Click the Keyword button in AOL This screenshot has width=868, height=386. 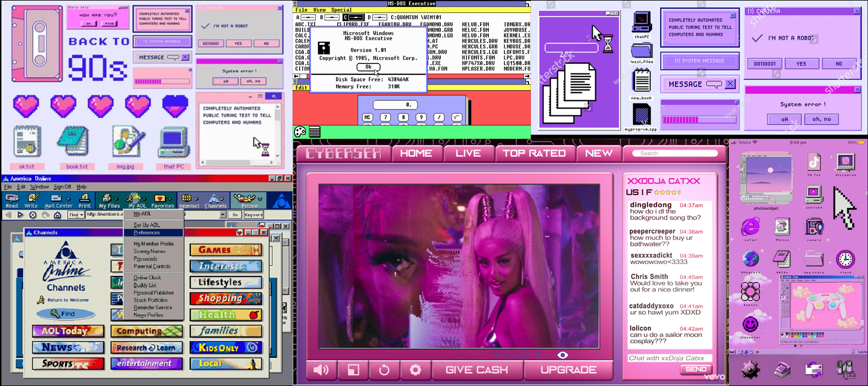tap(254, 215)
